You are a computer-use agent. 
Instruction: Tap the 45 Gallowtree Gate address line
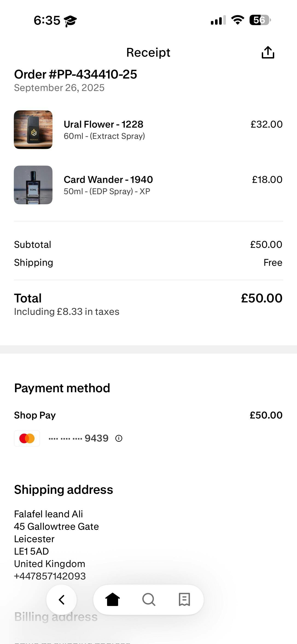(x=56, y=527)
